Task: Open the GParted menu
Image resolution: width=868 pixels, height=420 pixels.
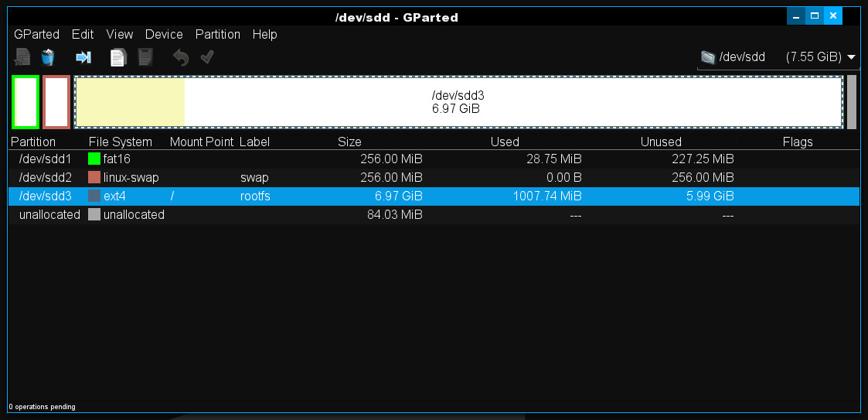Action: 36,35
